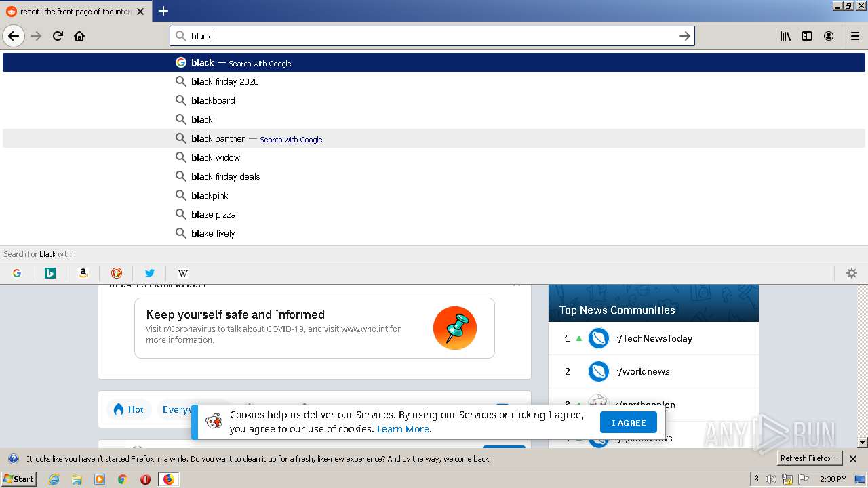Click Refresh Firefox button
This screenshot has height=488, width=868.
(x=810, y=459)
